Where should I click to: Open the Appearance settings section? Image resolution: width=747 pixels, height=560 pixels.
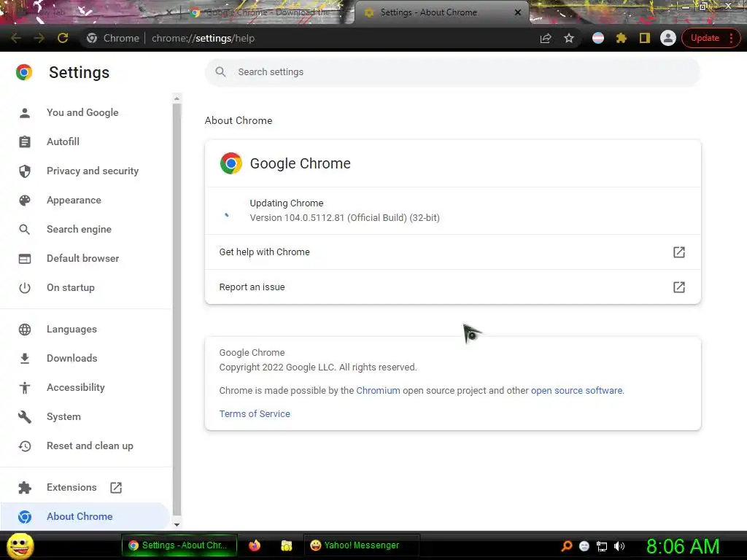click(74, 200)
